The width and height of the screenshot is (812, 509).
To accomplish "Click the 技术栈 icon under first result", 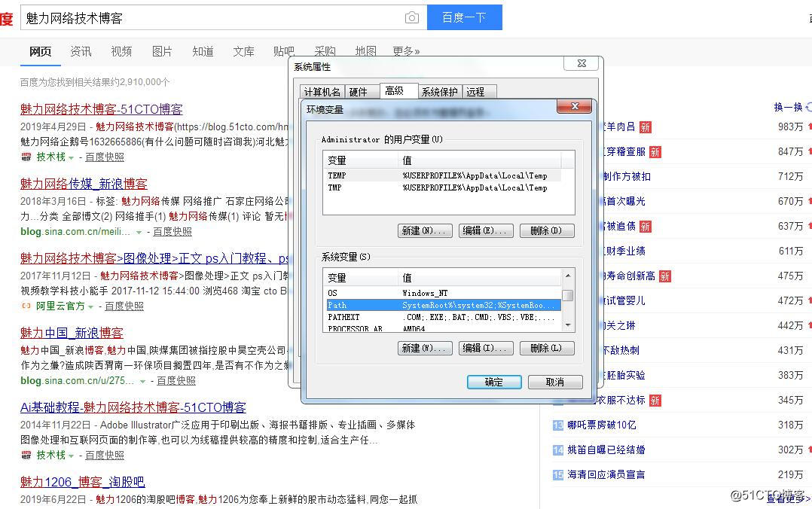I will click(26, 157).
